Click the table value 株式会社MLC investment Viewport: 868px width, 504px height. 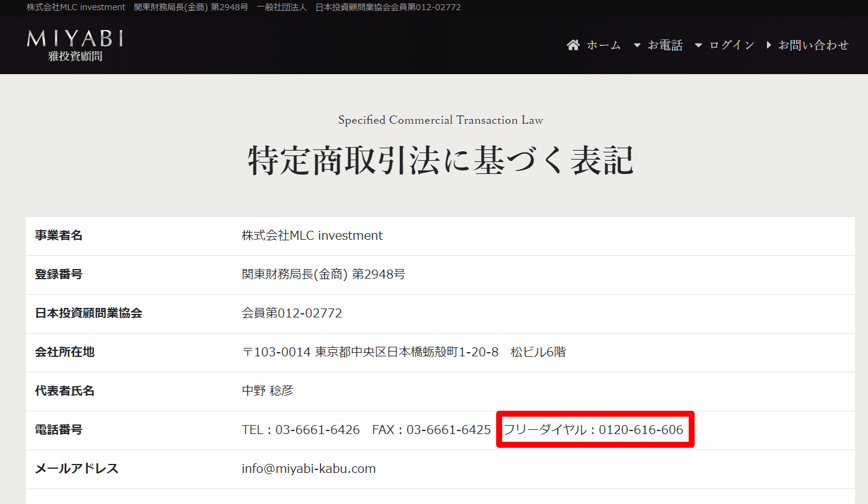312,236
